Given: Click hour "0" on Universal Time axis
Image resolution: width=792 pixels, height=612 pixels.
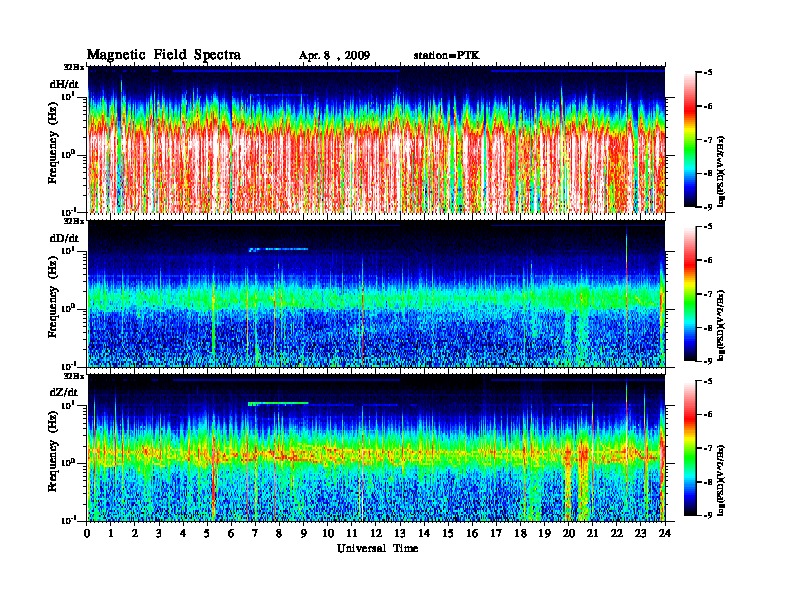Looking at the screenshot, I should click(87, 533).
